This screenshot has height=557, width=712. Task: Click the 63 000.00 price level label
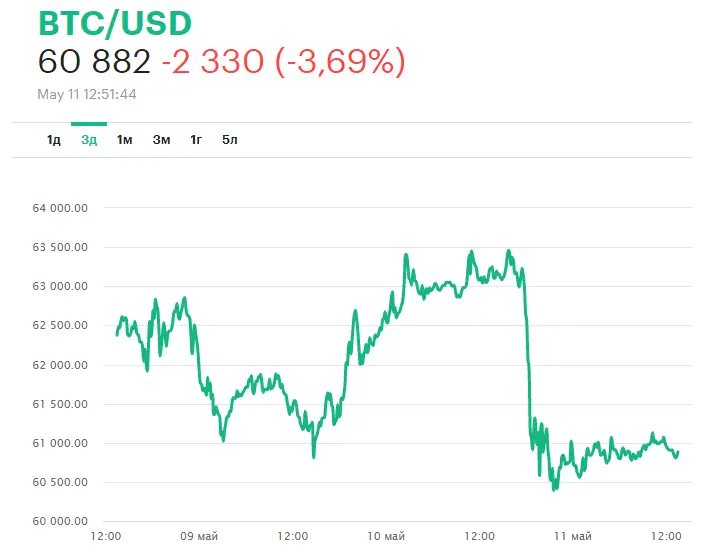(61, 286)
